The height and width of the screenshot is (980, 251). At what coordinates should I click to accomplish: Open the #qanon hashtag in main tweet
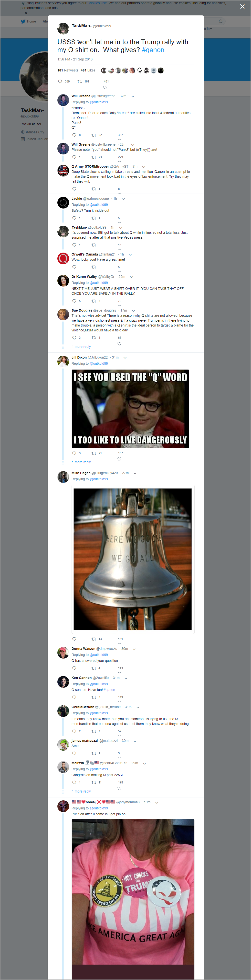153,50
